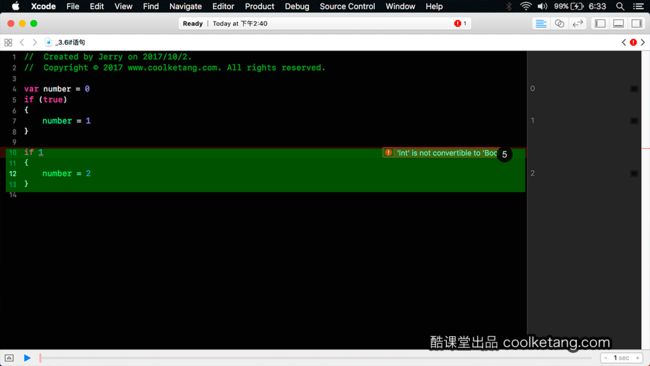The width and height of the screenshot is (650, 366).
Task: Jump to next issue arrow
Action: (x=643, y=42)
